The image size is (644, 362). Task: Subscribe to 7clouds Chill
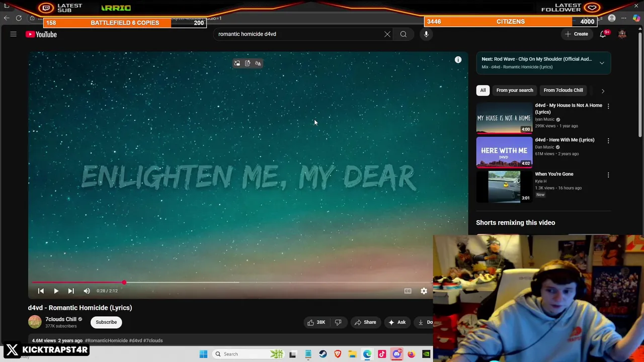[x=106, y=322]
